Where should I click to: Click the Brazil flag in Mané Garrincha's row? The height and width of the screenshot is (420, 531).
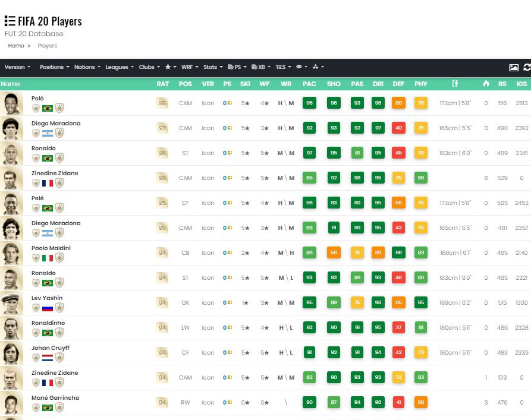coord(48,408)
